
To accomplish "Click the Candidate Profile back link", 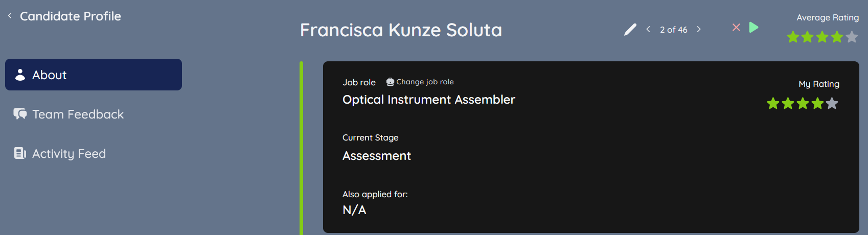I will pos(71,16).
